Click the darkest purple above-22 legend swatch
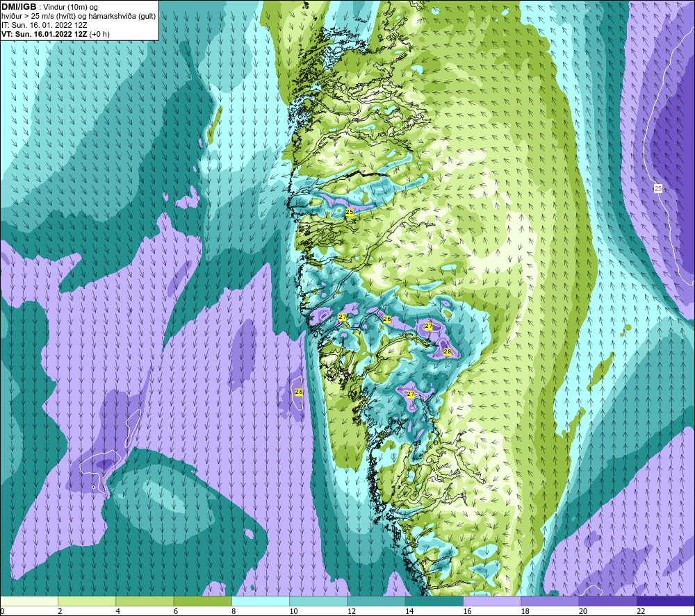Image resolution: width=695 pixels, height=616 pixels. pyautogui.click(x=666, y=601)
